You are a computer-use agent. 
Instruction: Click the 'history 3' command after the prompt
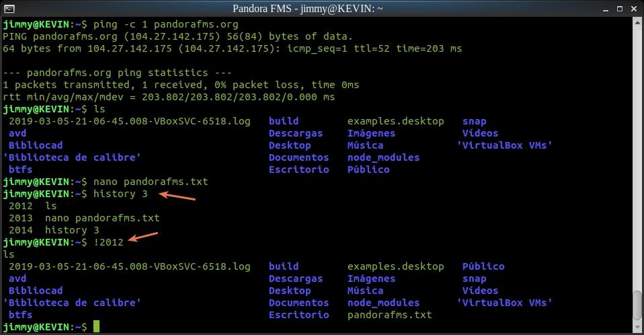[x=120, y=194]
